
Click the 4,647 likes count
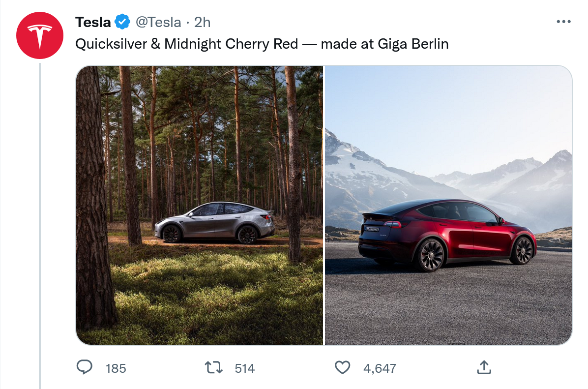click(380, 368)
